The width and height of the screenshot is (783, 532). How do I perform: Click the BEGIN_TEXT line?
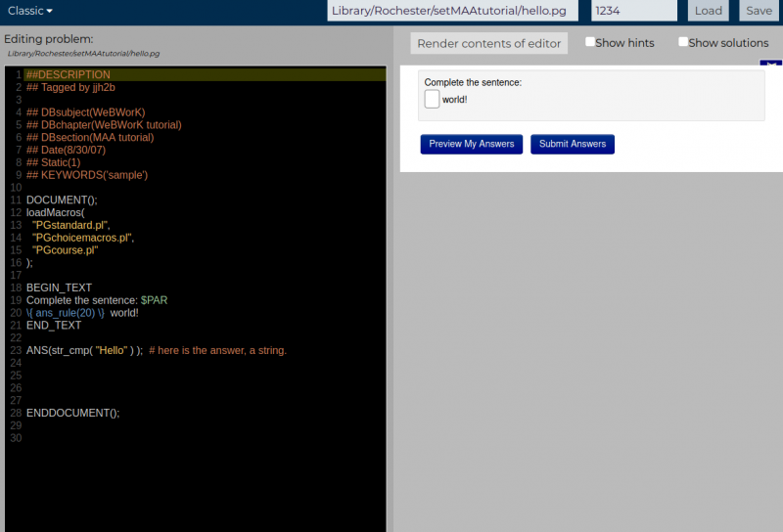point(59,288)
